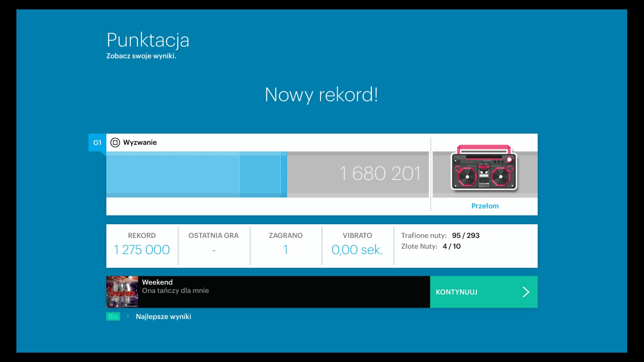
Task: Click the G1 player tag
Action: pos(97,143)
